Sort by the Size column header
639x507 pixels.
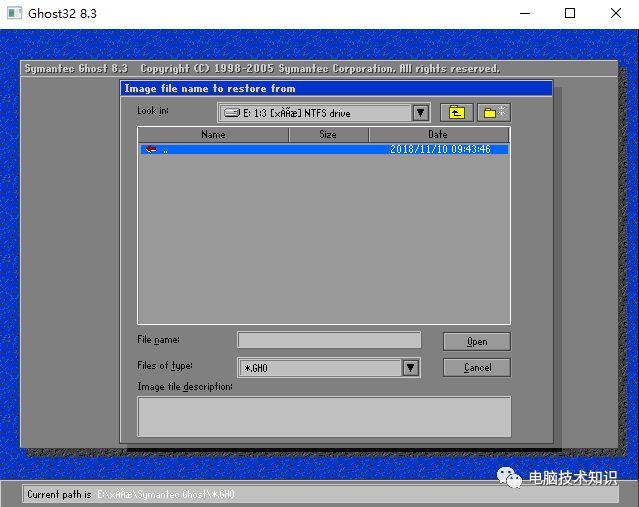pyautogui.click(x=328, y=134)
